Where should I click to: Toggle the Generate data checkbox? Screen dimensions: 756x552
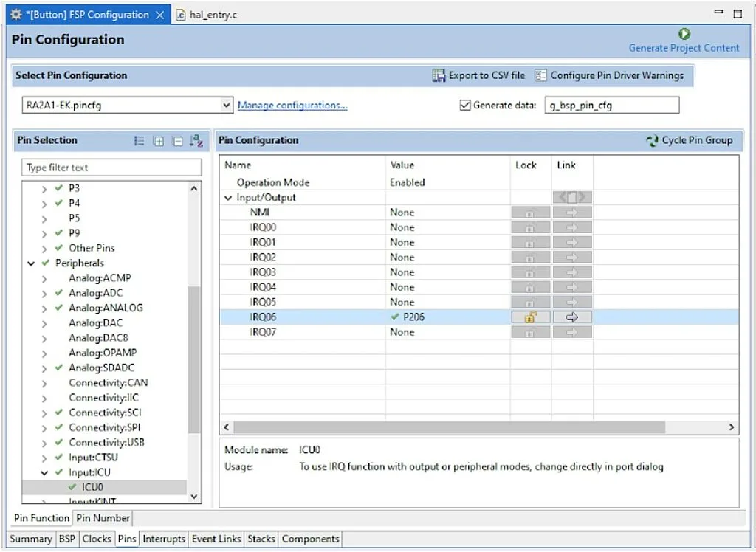coord(465,106)
